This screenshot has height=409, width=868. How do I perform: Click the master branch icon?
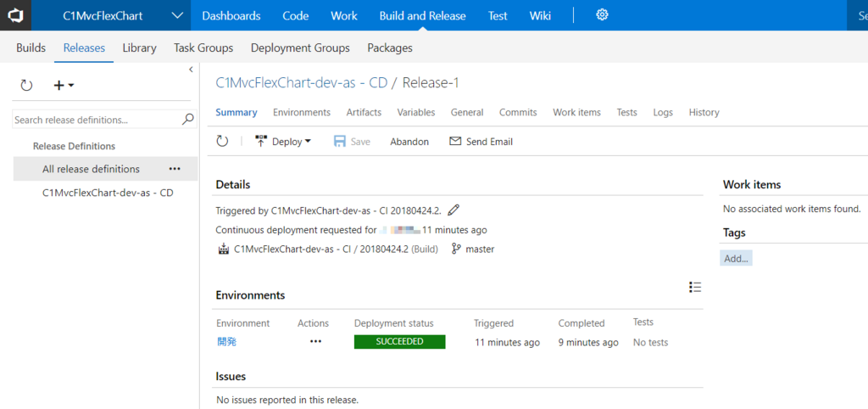[456, 249]
